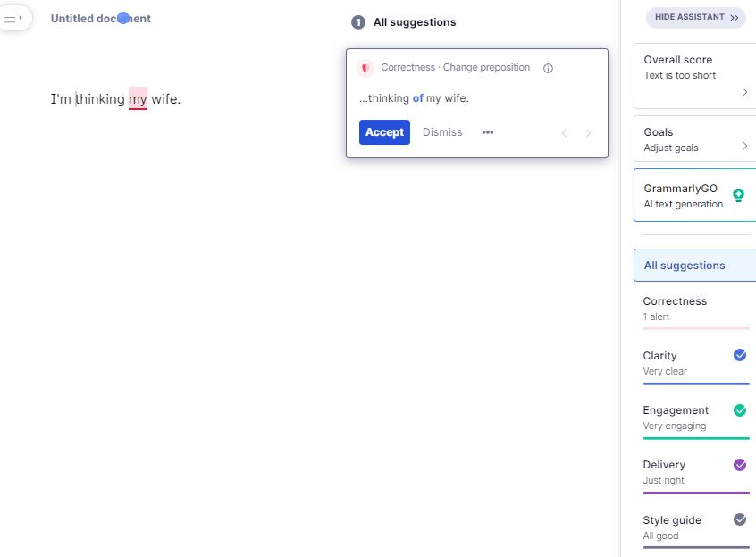Click the Engagement green checkmark
Viewport: 756px width, 557px height.
740,410
